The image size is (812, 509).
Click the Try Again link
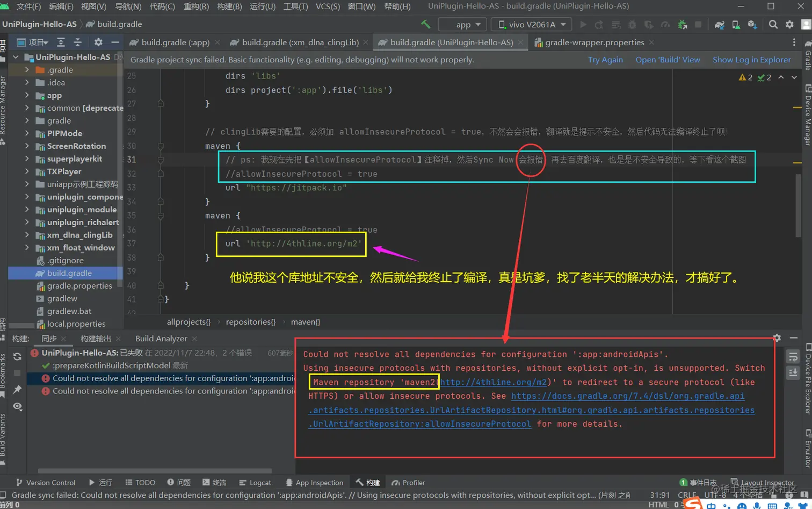pyautogui.click(x=605, y=60)
